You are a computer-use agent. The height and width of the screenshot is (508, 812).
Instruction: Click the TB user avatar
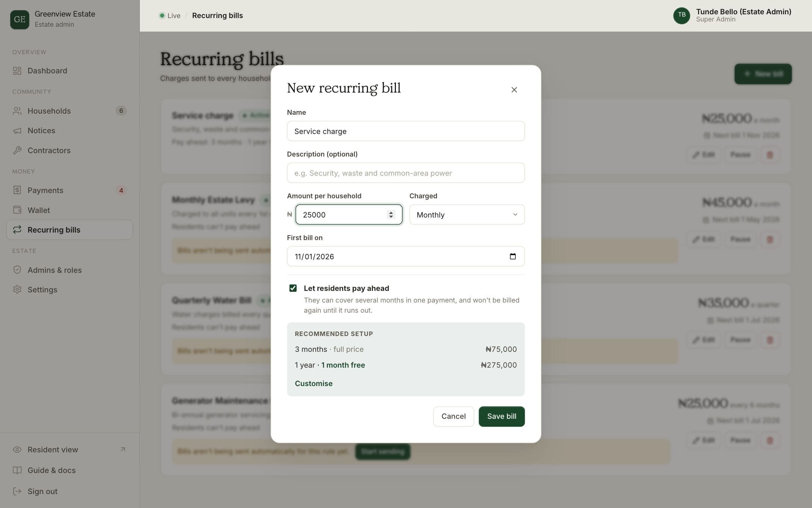(682, 15)
